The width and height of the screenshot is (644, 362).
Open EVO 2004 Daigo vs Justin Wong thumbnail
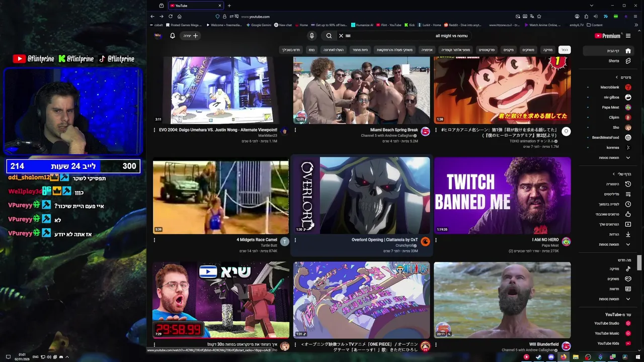point(220,90)
